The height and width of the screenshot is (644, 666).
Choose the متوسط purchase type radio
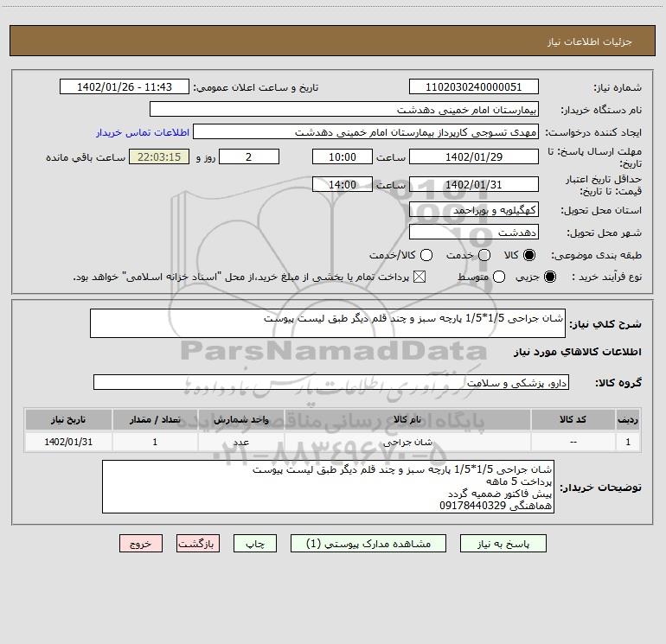point(499,277)
